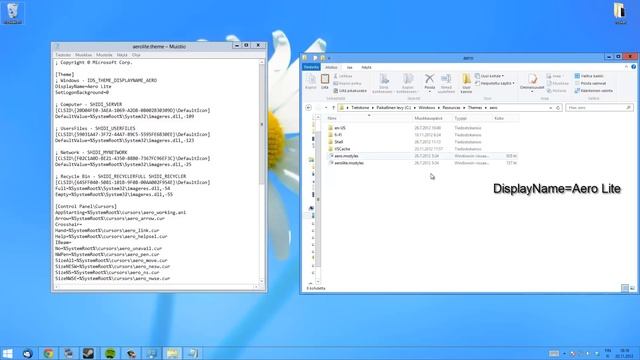Click Paikallinen levy (C:) breadcrumb
Viewport: 640px width, 360px height.
(393, 108)
